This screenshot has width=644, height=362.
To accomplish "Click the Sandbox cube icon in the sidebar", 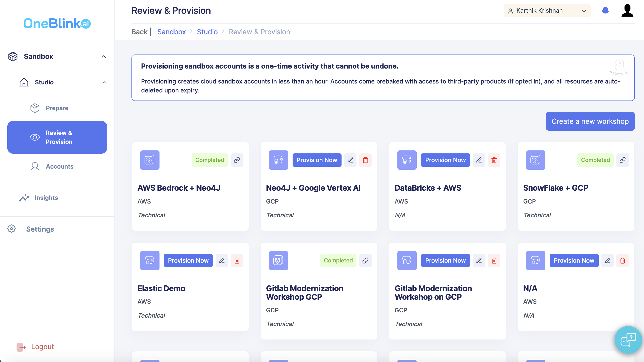I will [13, 57].
